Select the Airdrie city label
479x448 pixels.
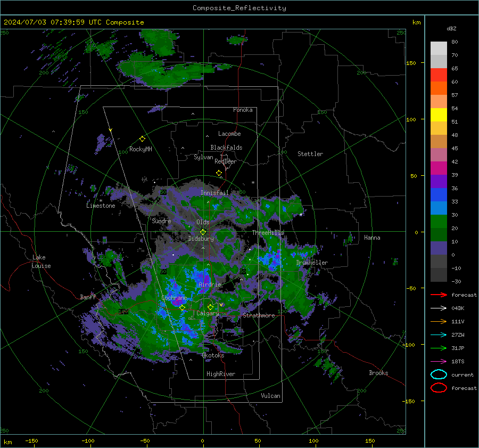(210, 284)
